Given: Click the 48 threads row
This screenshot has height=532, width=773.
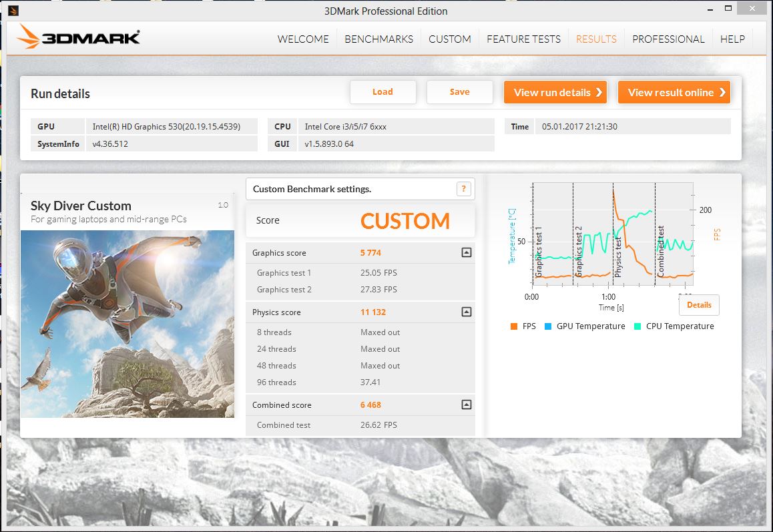Looking at the screenshot, I should (x=360, y=366).
